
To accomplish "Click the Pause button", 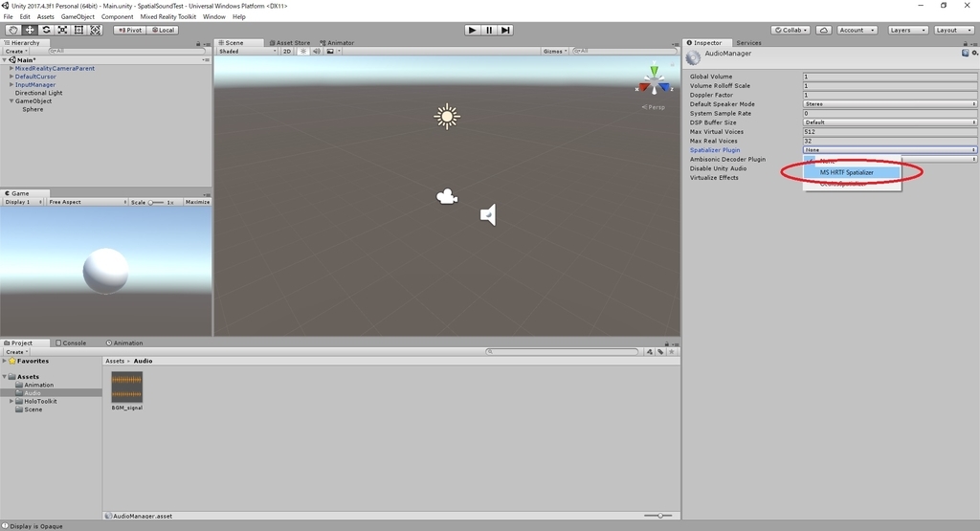I will (489, 30).
